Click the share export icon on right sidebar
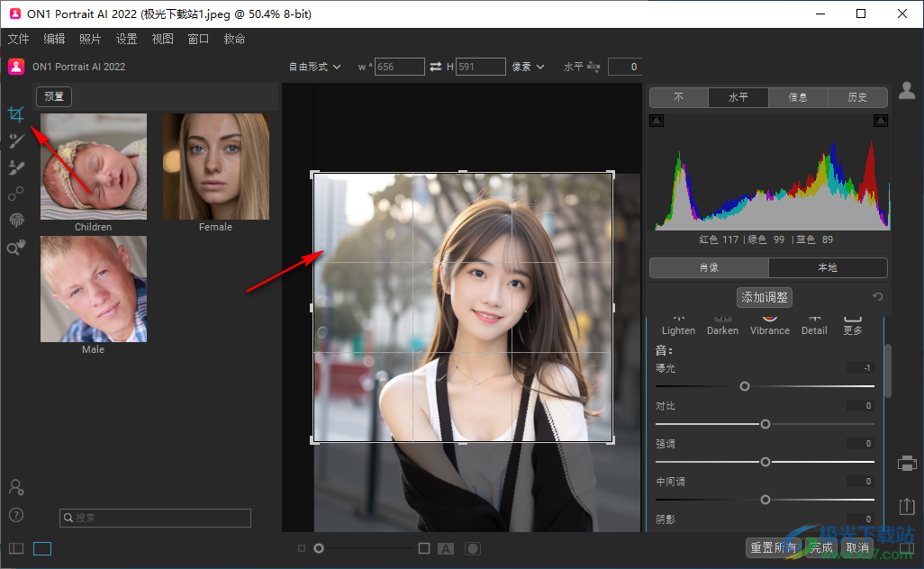Image resolution: width=924 pixels, height=569 pixels. pyautogui.click(x=907, y=506)
